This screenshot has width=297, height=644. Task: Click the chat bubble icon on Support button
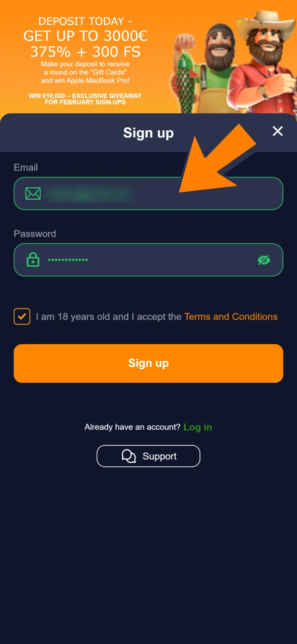[x=129, y=456]
